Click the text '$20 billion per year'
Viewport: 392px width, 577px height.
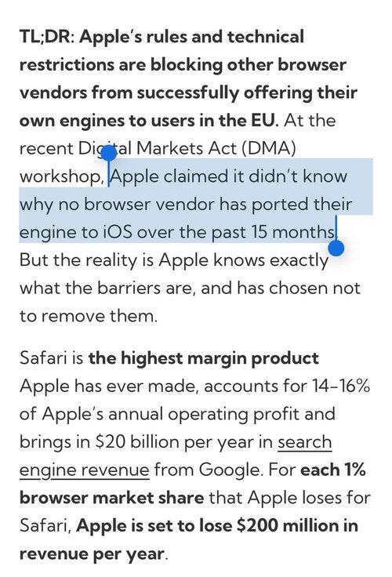[x=182, y=442]
